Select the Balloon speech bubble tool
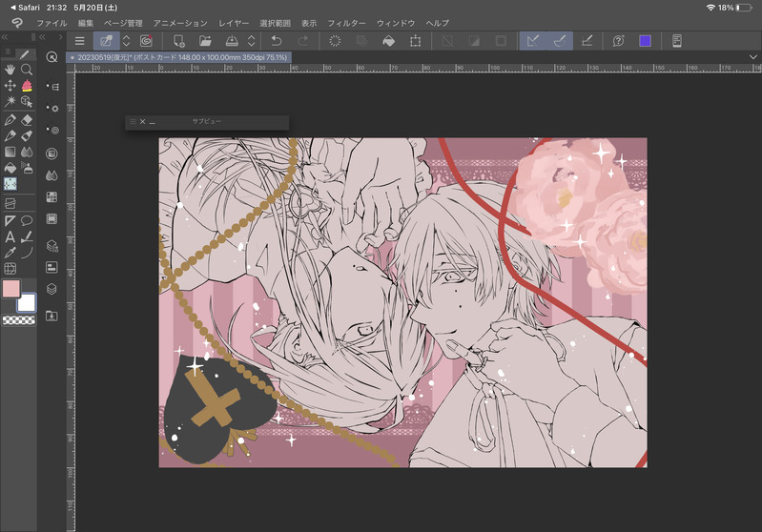 click(x=27, y=221)
